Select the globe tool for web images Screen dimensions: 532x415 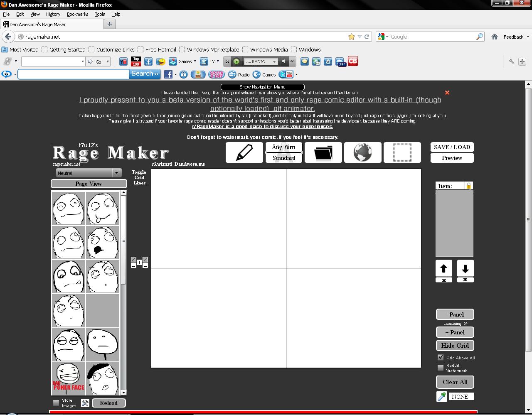point(362,152)
